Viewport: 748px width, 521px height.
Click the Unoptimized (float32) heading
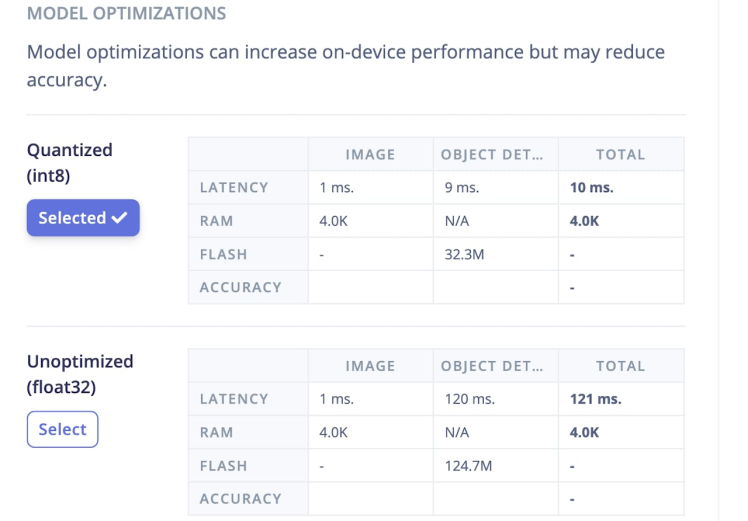click(x=80, y=372)
